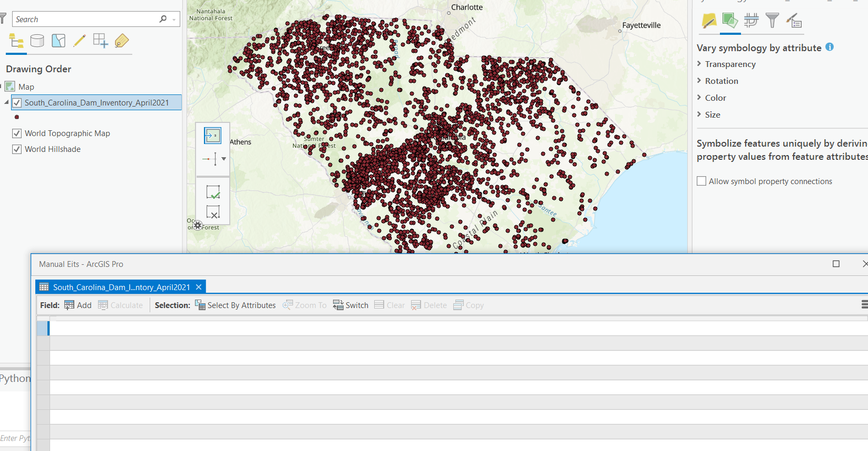This screenshot has height=451, width=868.
Task: Click Add field button
Action: (x=78, y=305)
